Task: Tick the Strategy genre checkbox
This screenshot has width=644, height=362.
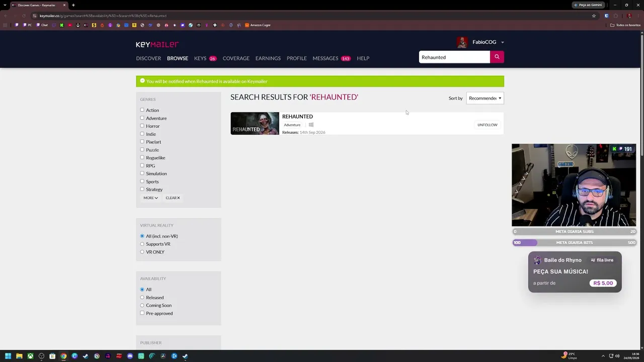Action: [x=142, y=189]
